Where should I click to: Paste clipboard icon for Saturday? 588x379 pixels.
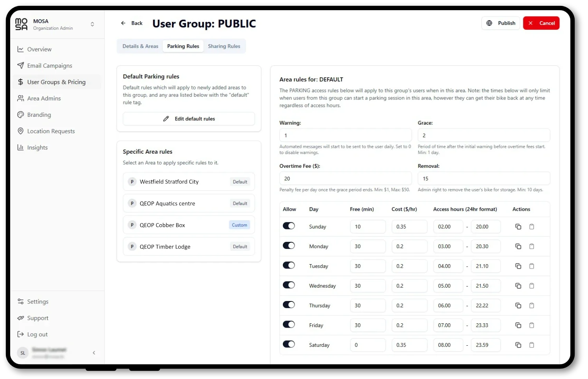[532, 345]
